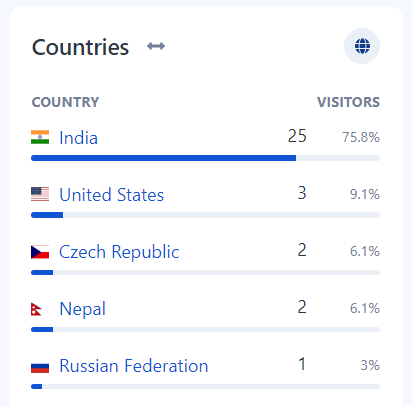This screenshot has width=412, height=406.
Task: Open Russian Federation visitor details
Action: click(134, 366)
